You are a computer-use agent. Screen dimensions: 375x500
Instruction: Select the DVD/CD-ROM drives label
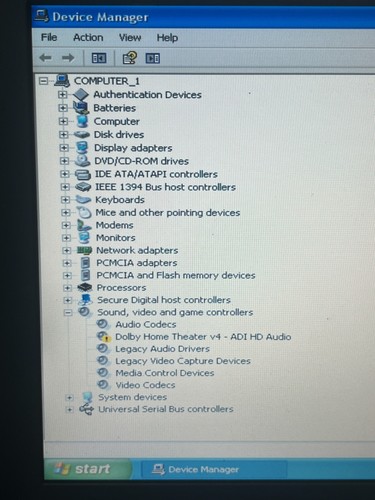coord(141,161)
